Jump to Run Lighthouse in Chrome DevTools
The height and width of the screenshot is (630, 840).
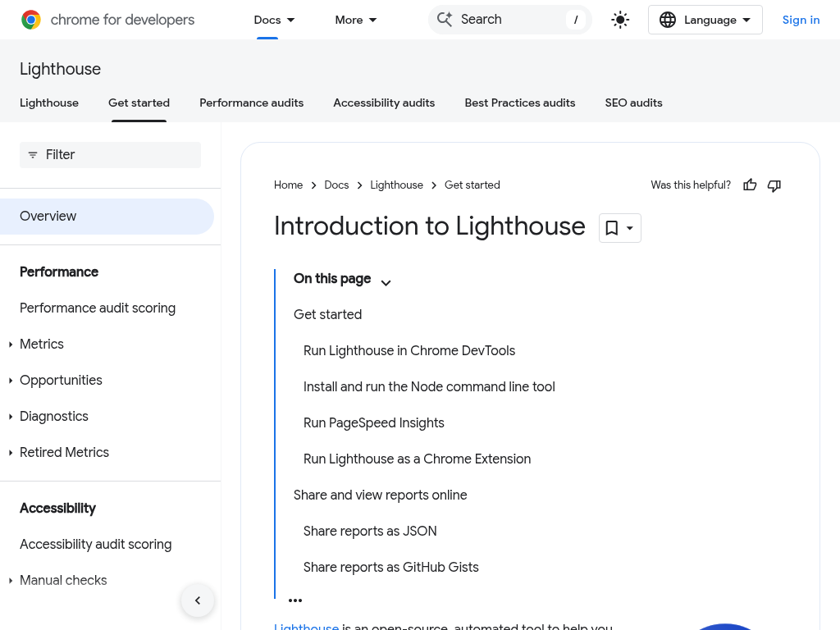[x=409, y=351]
